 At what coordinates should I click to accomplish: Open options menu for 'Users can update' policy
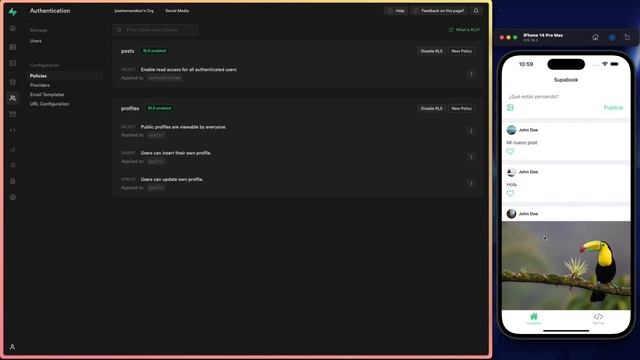(471, 183)
